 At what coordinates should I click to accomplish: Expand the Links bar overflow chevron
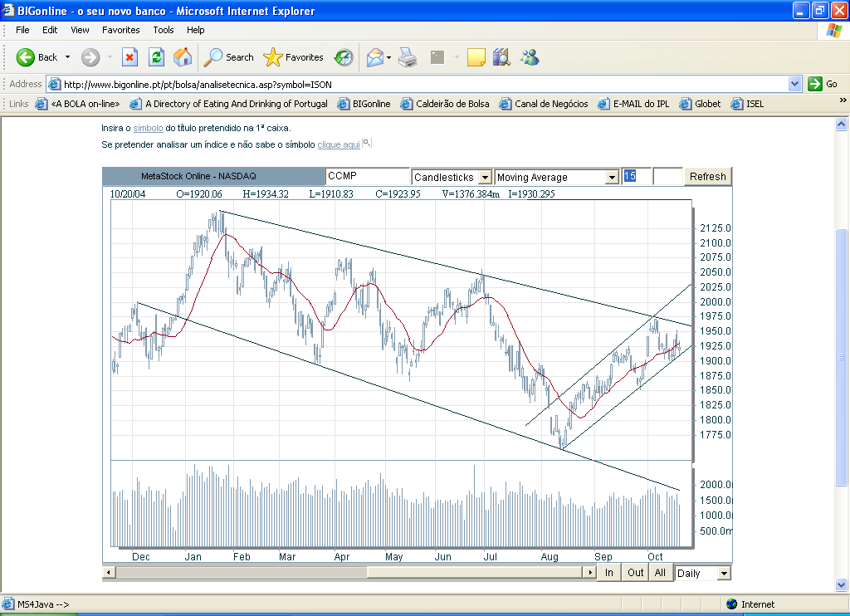843,100
